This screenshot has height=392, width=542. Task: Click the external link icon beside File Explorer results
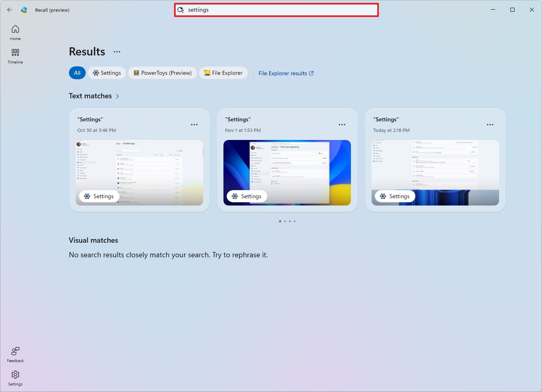tap(311, 73)
